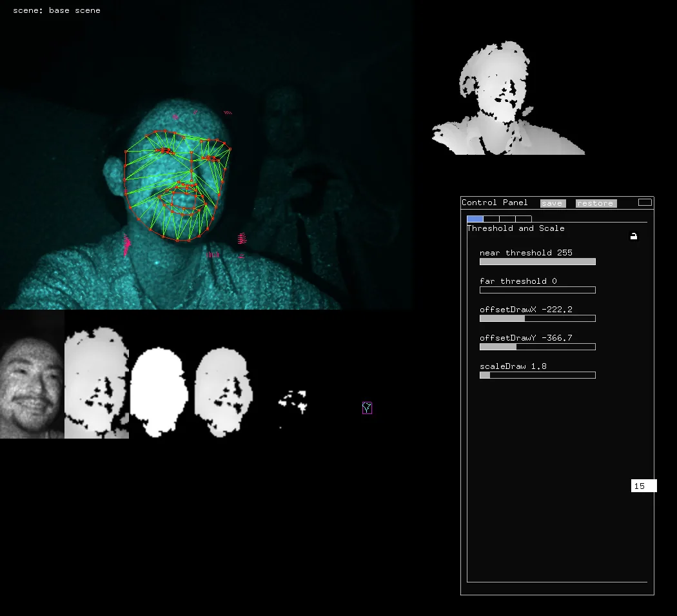Click the thumbnail with scattered white specks

(293, 402)
